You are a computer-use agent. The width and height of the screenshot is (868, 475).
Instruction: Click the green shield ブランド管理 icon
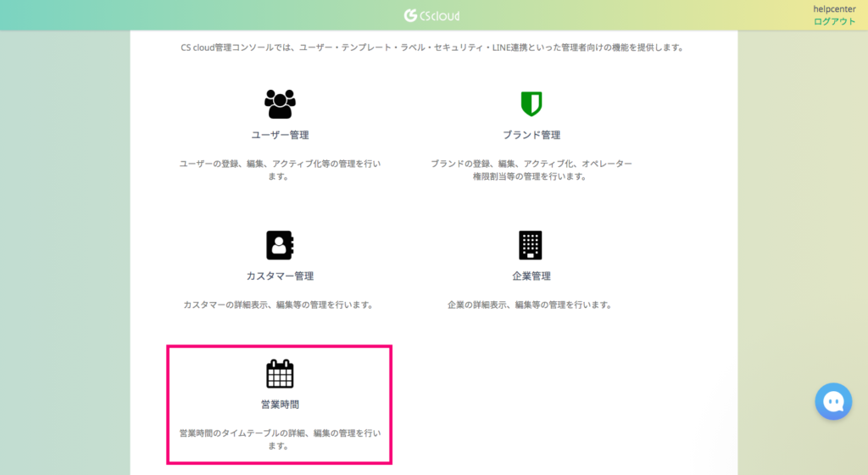tap(531, 103)
